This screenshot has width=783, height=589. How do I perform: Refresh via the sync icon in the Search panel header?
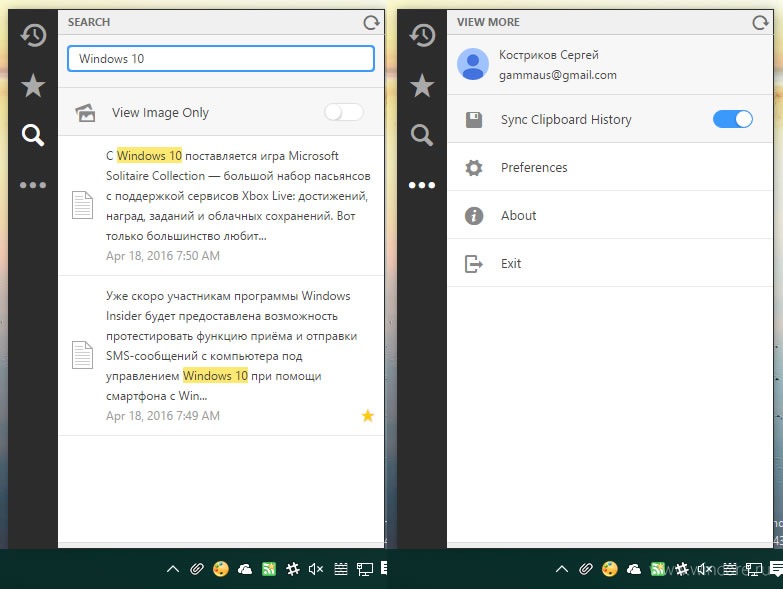pos(371,22)
